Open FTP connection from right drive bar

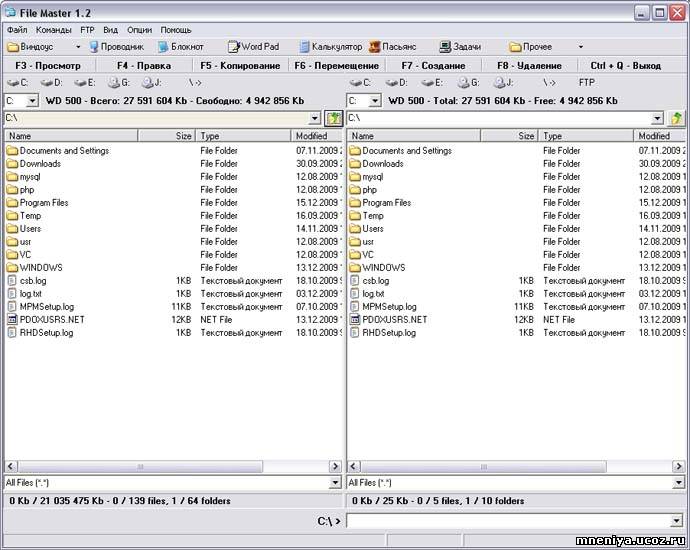[587, 82]
